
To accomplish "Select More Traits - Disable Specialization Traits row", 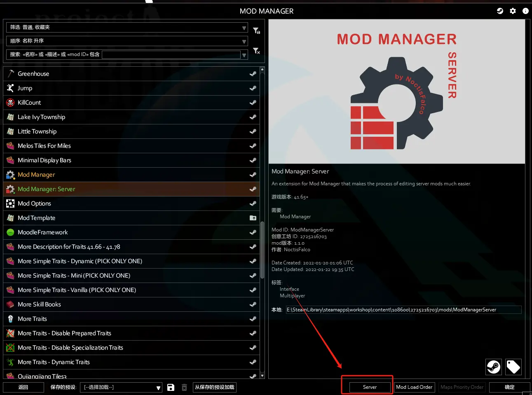I will tap(131, 348).
